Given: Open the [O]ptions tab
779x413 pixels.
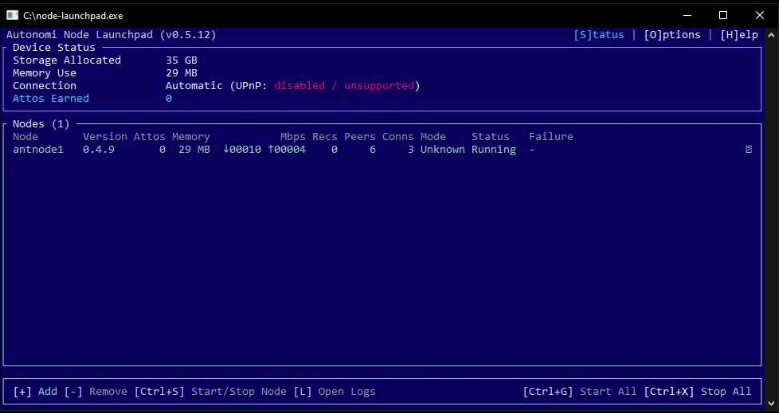Looking at the screenshot, I should click(x=672, y=35).
